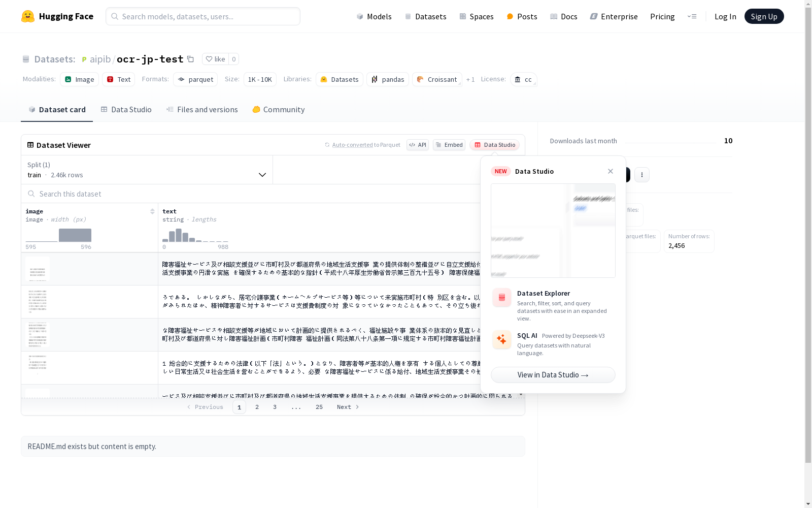
Task: Copy dataset name with copy icon
Action: click(x=190, y=59)
